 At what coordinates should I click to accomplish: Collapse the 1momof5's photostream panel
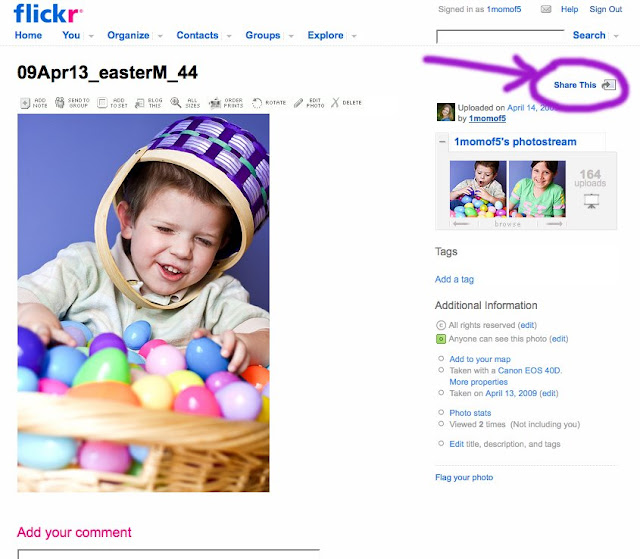442,142
